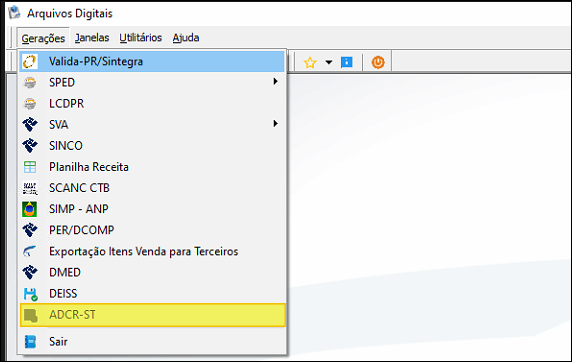Click the Sair exit book icon
This screenshot has width=572, height=362.
click(x=30, y=342)
